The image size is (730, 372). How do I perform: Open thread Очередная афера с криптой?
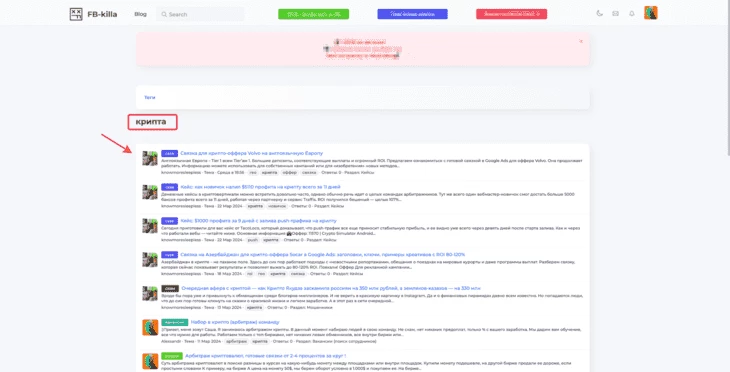(331, 288)
